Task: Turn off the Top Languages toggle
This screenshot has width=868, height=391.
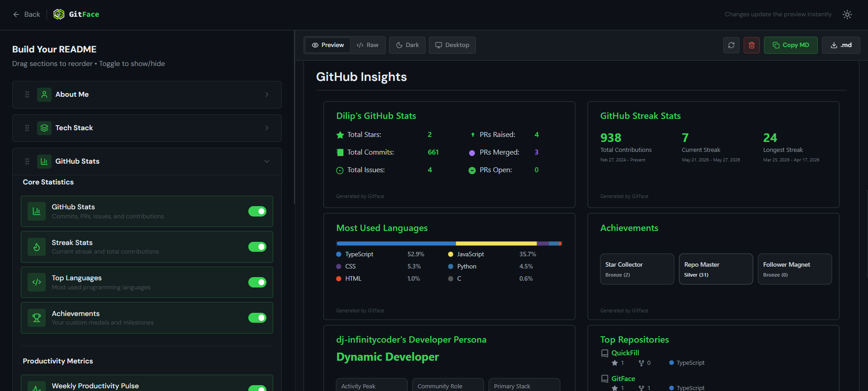Action: tap(257, 282)
